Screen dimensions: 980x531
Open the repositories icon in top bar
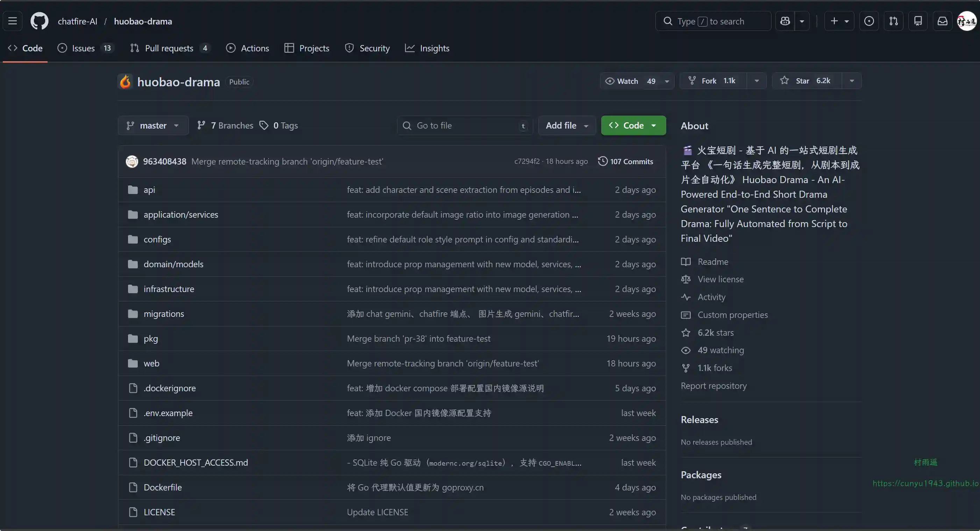[x=918, y=21]
